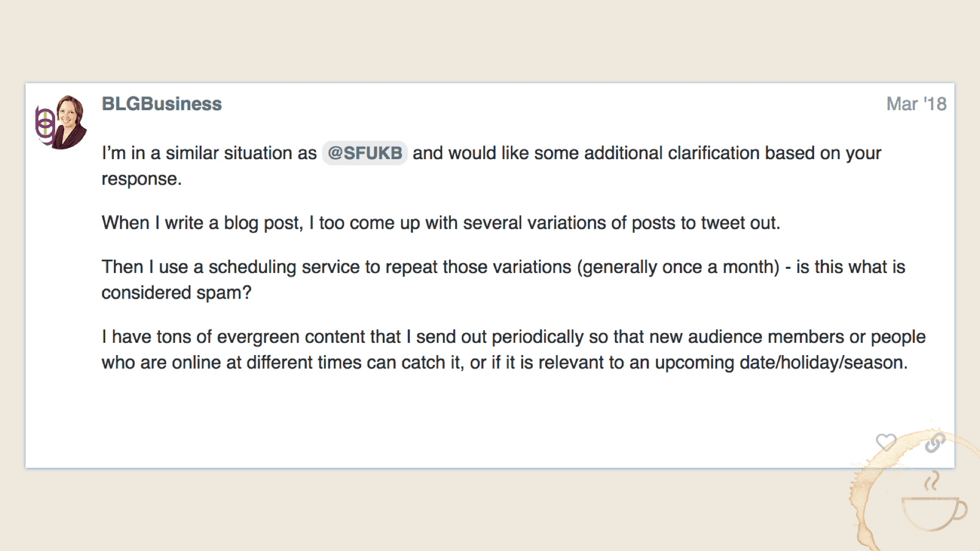Viewport: 980px width, 551px height.
Task: Follow the @SFUKB mention link
Action: click(x=365, y=153)
